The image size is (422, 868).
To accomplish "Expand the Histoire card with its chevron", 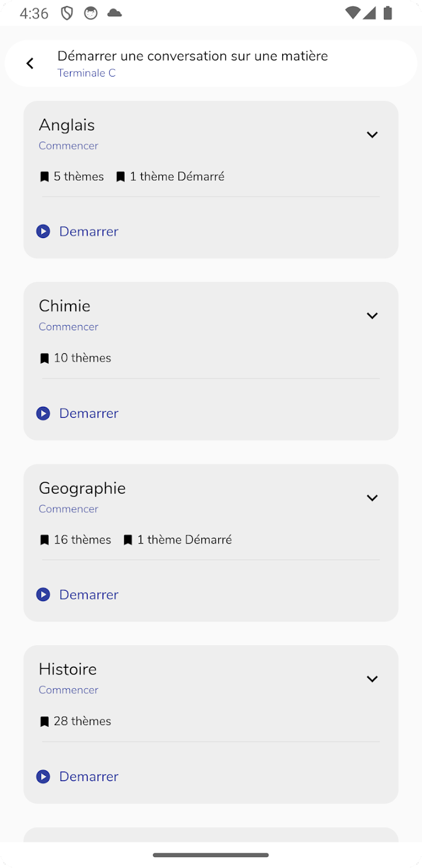I will pos(372,678).
